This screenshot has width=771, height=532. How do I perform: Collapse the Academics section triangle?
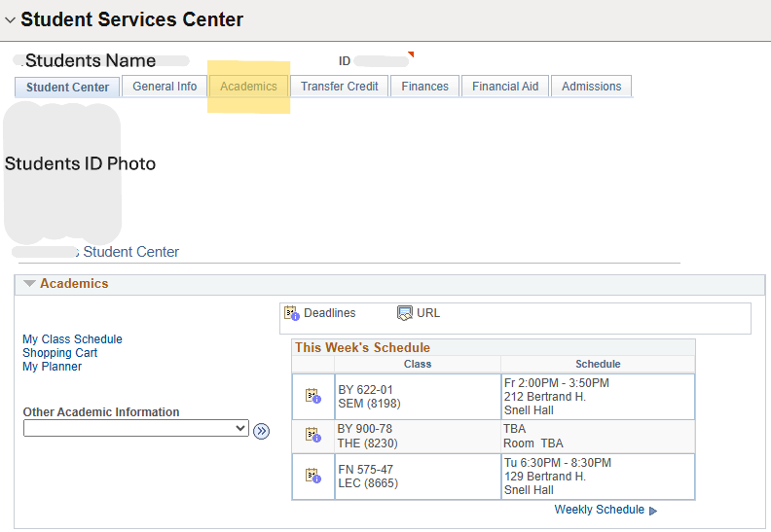pyautogui.click(x=29, y=284)
